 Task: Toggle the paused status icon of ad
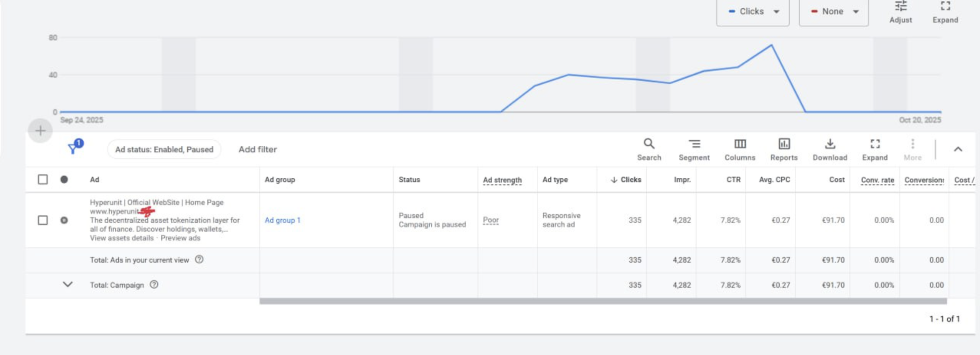pyautogui.click(x=64, y=220)
